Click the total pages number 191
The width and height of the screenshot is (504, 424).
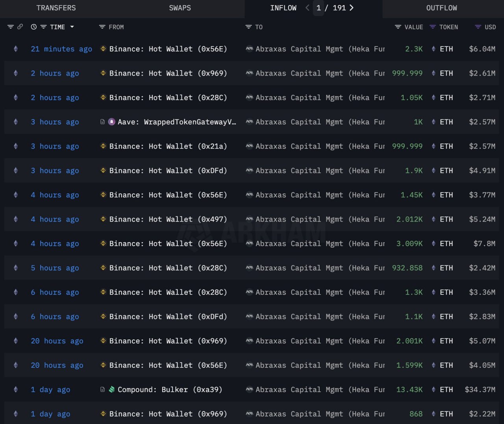pos(339,8)
